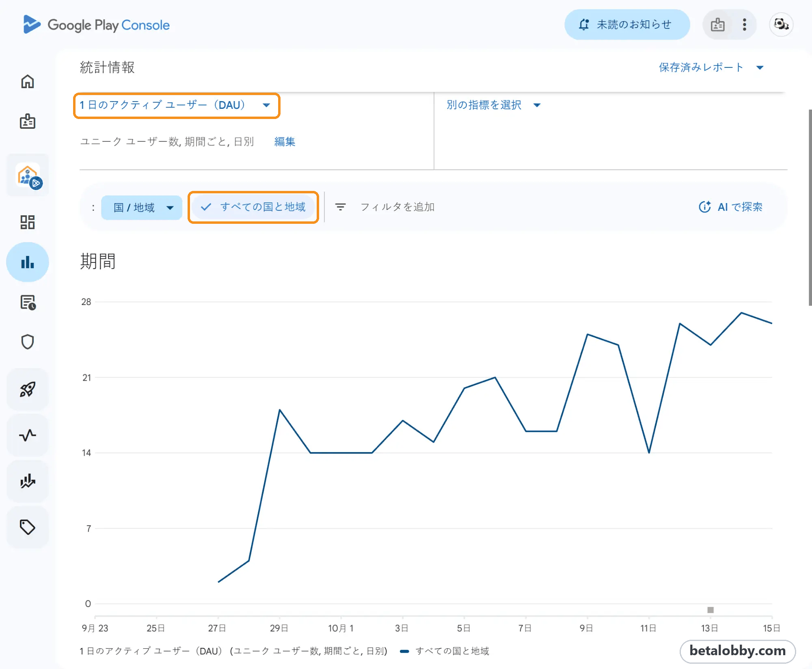Click the 編集 link
This screenshot has height=669, width=812.
(285, 141)
